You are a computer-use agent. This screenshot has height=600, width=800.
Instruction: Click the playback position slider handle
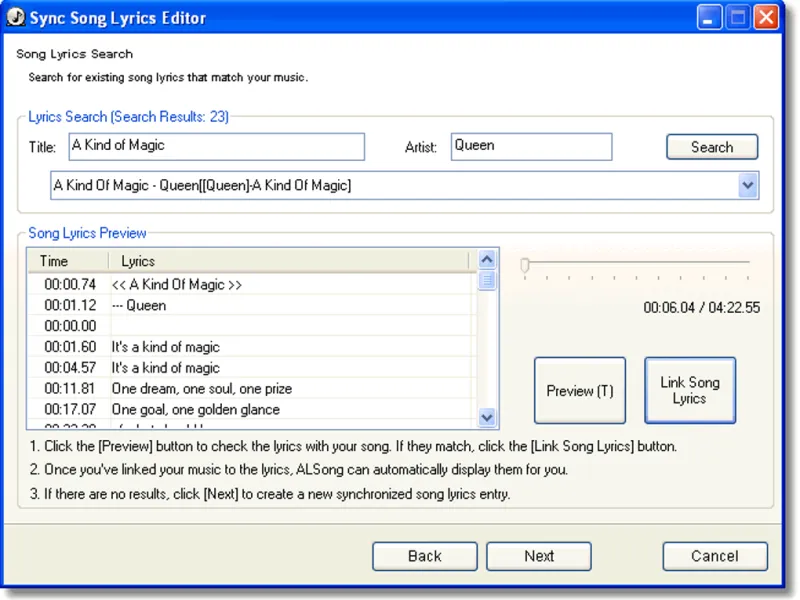[525, 265]
